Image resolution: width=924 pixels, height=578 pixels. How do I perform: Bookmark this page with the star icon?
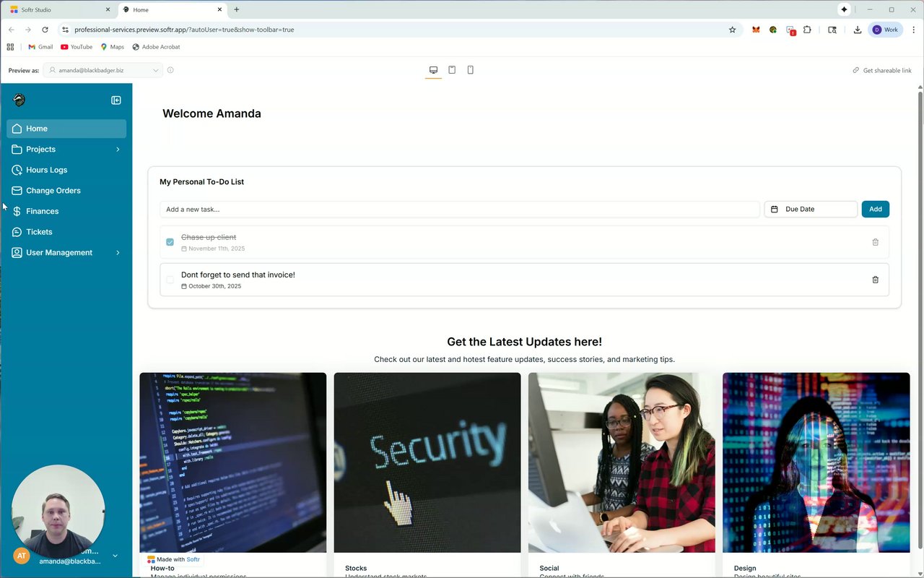[x=732, y=30]
